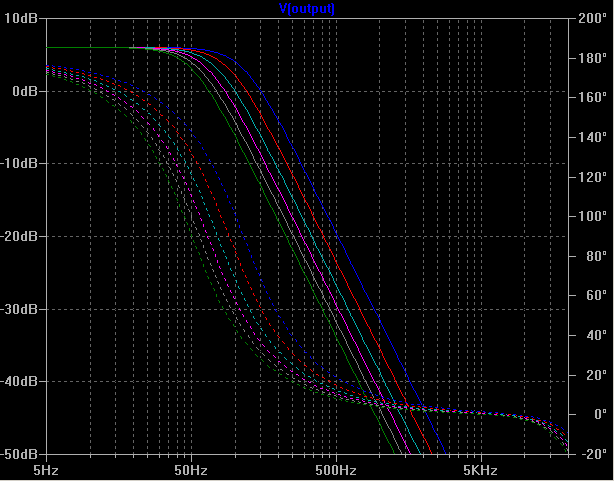614x481 pixels.
Task: Click the 5KHz frequency axis label
Action: click(480, 470)
